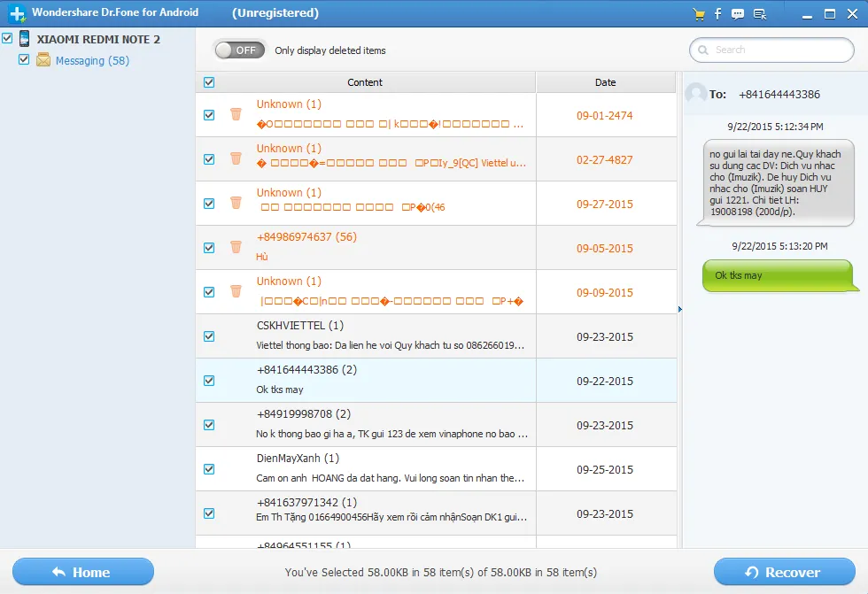The width and height of the screenshot is (868, 594).
Task: Open the DienMayXanh conversation
Action: 390,468
